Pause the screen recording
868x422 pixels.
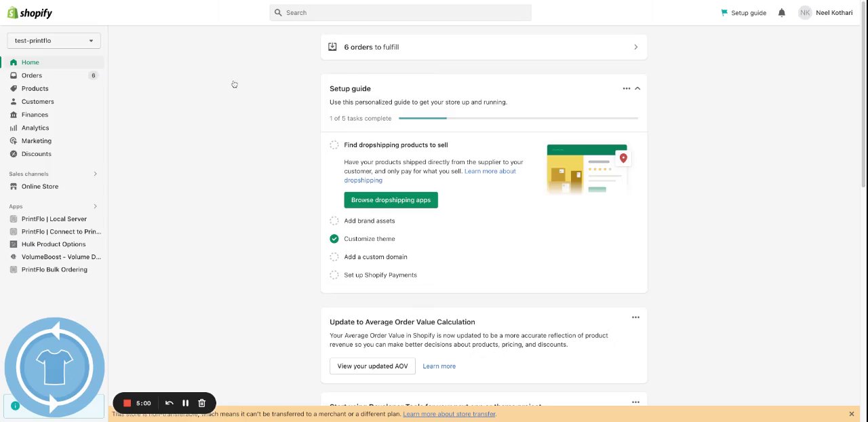point(185,403)
